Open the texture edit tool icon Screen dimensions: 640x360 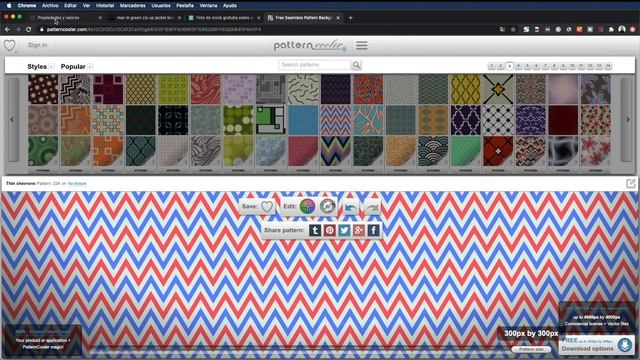pyautogui.click(x=327, y=206)
